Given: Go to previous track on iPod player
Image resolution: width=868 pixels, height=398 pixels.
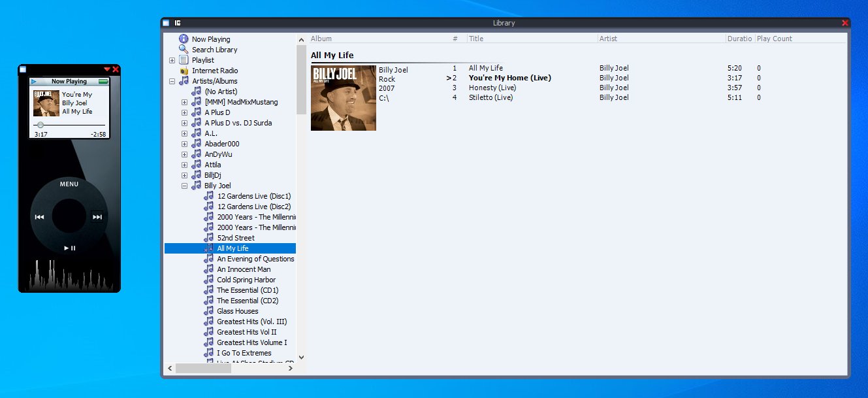Looking at the screenshot, I should point(40,217).
